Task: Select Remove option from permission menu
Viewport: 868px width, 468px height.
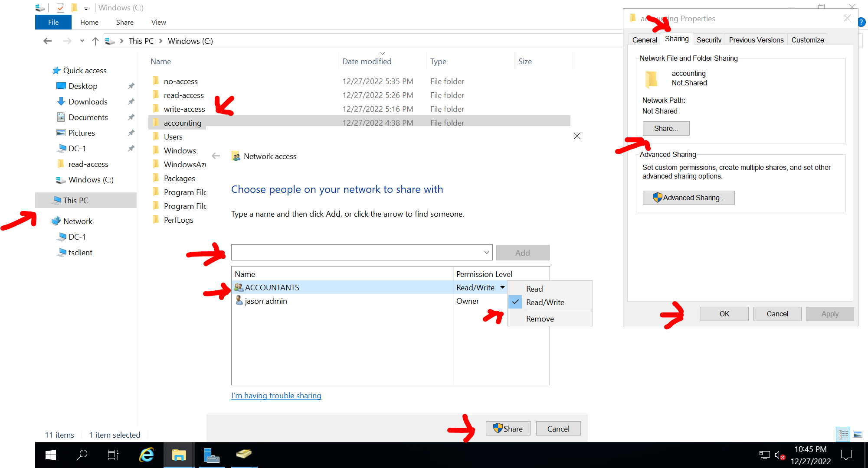Action: tap(539, 319)
